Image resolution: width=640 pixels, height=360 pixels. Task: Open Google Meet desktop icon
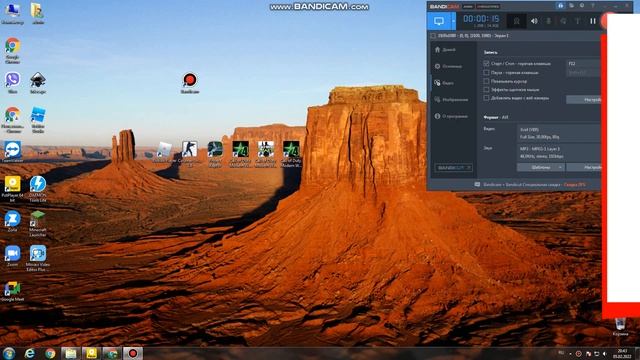pyautogui.click(x=13, y=292)
